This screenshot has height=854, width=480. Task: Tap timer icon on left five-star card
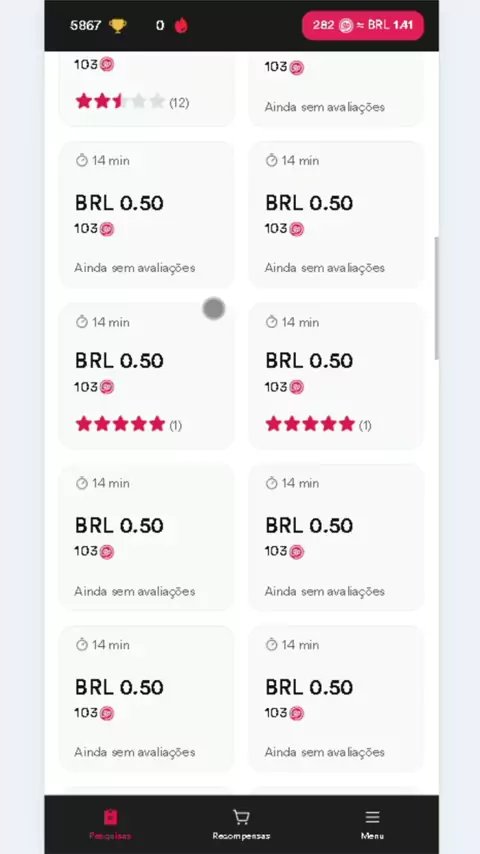tap(82, 322)
